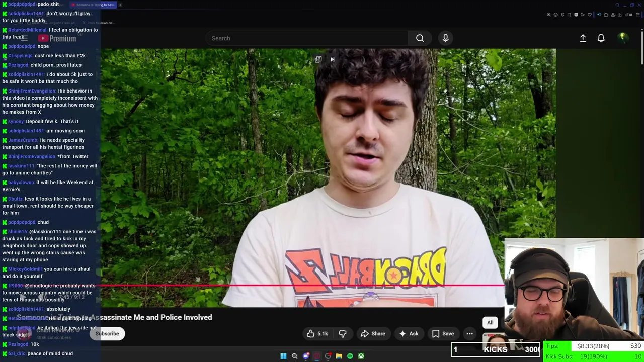This screenshot has height=362, width=644.
Task: Click chat username babyclownn
Action: pos(21,183)
